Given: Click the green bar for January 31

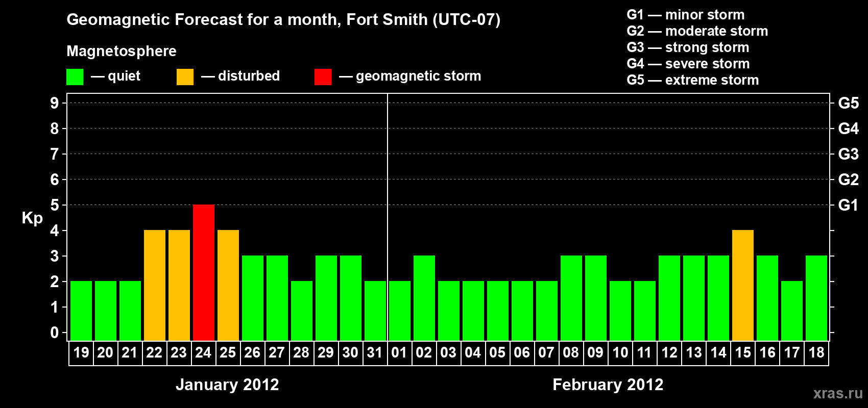Looking at the screenshot, I should [x=375, y=311].
